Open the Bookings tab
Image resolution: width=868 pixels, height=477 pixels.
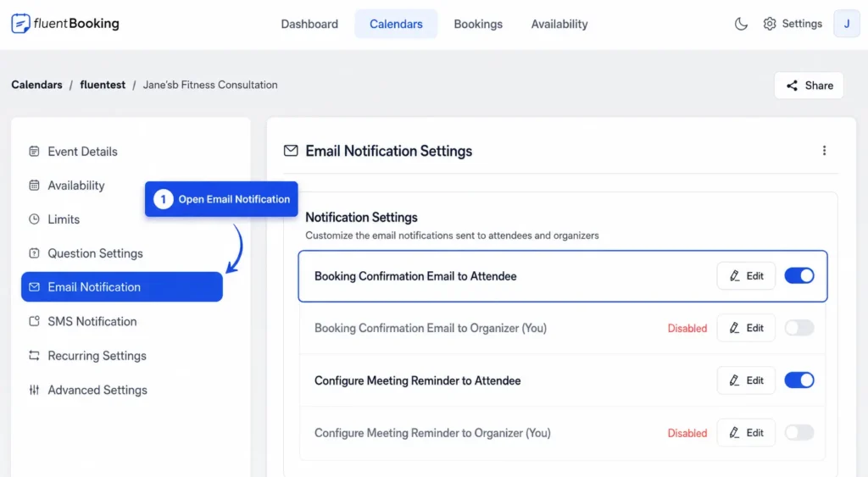478,24
